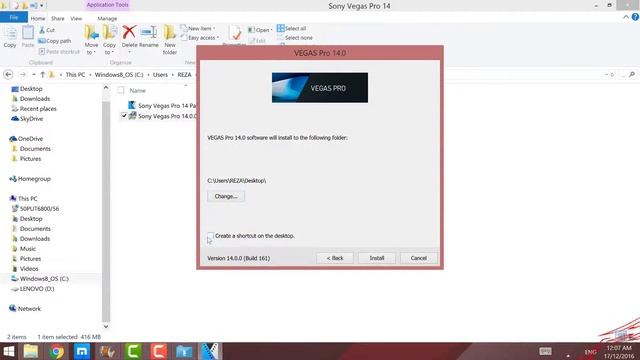Switch to the Share ribbon tab

[58, 18]
